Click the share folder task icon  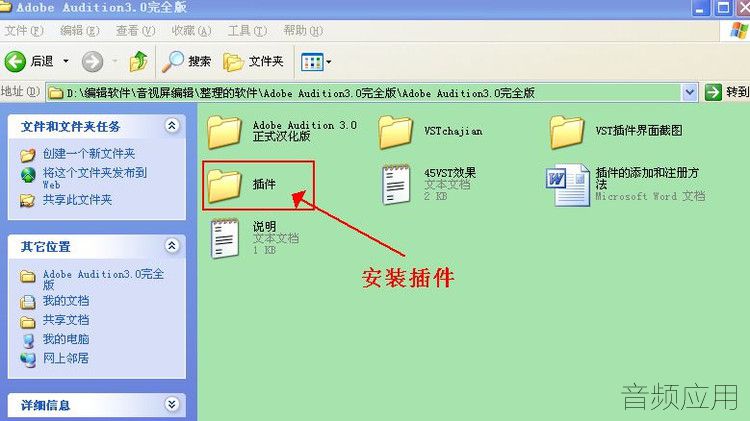click(28, 200)
